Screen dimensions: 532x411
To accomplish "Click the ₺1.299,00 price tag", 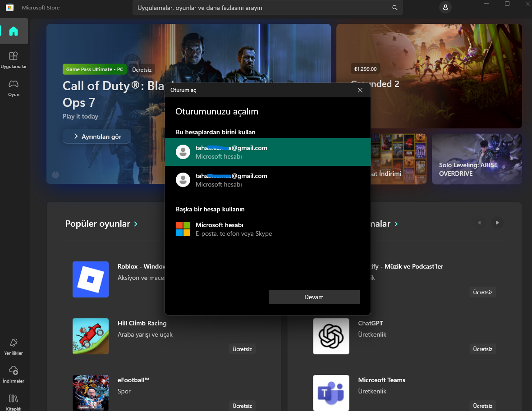I will tap(365, 69).
